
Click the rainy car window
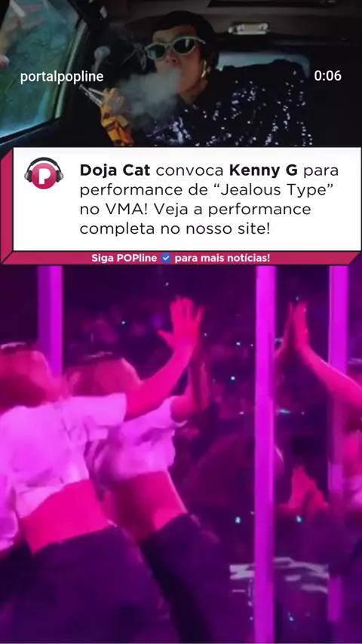[x=37, y=62]
